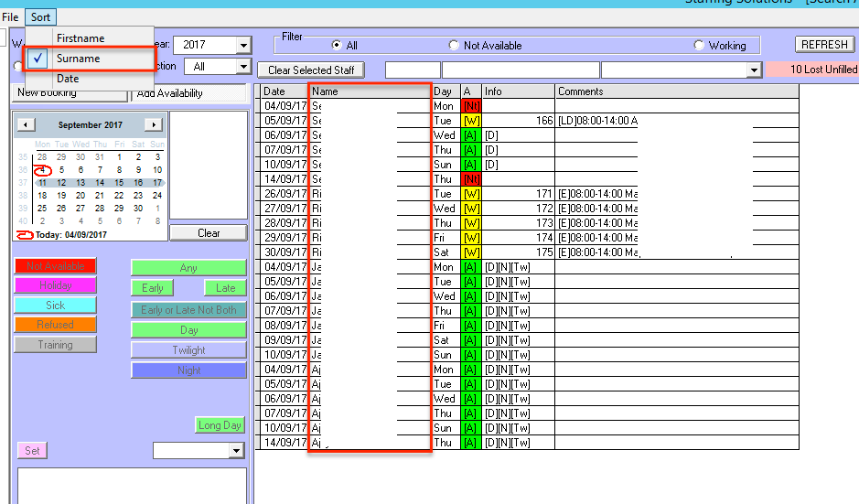Select the All filter radio button
Viewport: 859px width, 504px height.
click(x=338, y=46)
